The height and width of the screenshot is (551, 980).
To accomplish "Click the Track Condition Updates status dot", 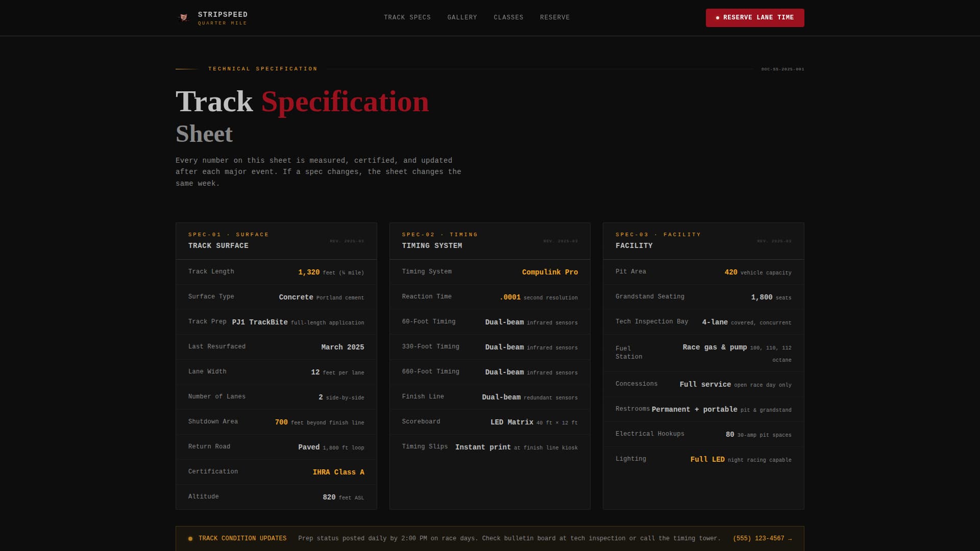I will tap(190, 539).
